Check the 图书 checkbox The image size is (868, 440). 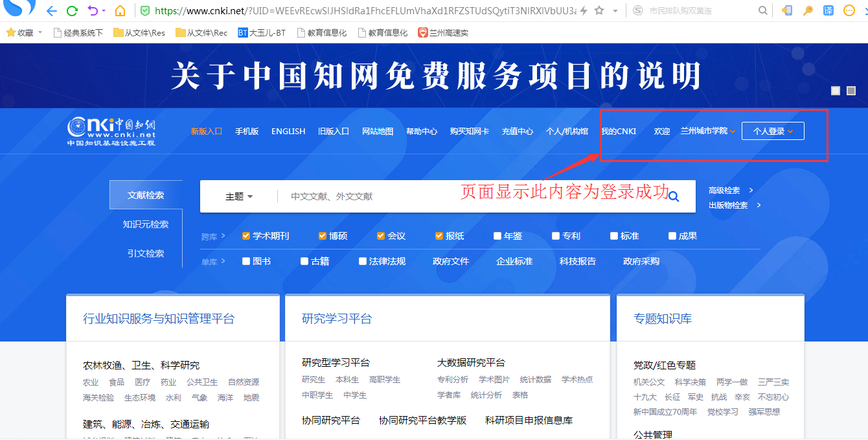pos(246,261)
